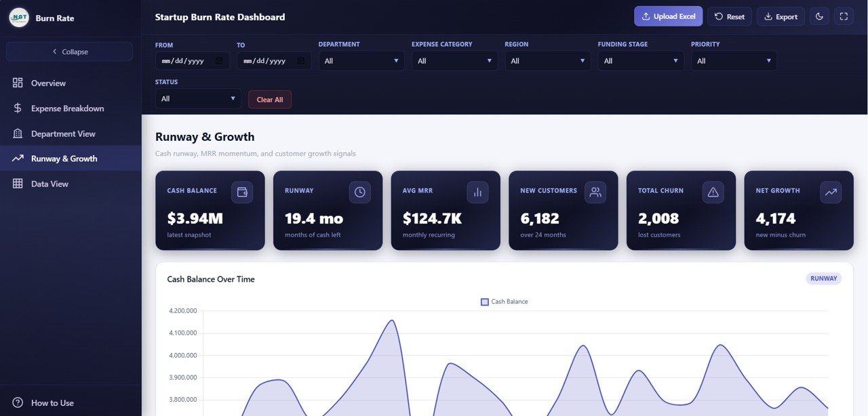This screenshot has height=416, width=868.
Task: Open Department View via its building icon
Action: point(18,133)
